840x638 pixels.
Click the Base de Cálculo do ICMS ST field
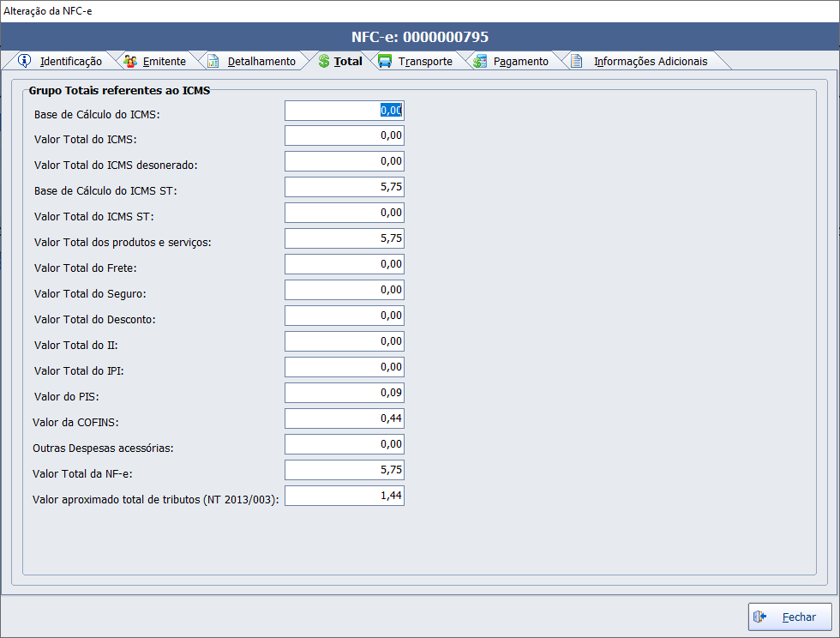pyautogui.click(x=344, y=187)
